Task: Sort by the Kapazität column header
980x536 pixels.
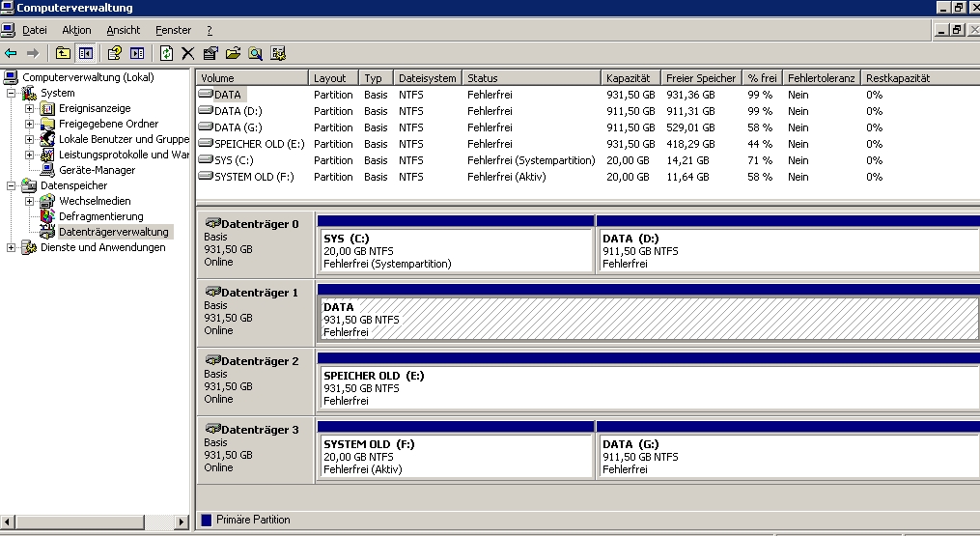Action: point(630,78)
